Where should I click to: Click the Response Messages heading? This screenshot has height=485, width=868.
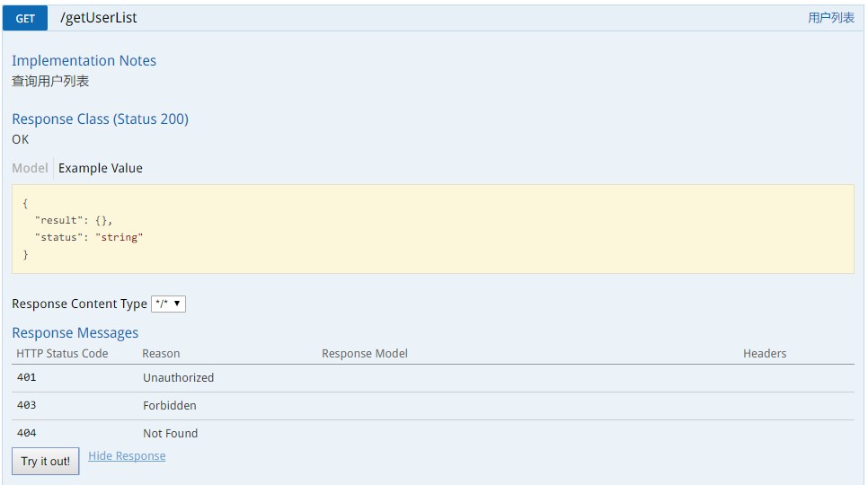click(x=75, y=333)
